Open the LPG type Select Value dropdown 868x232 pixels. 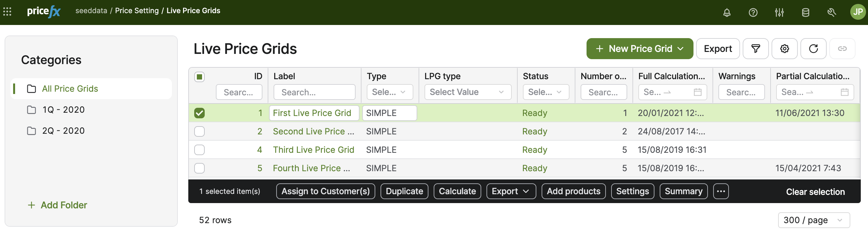(468, 92)
